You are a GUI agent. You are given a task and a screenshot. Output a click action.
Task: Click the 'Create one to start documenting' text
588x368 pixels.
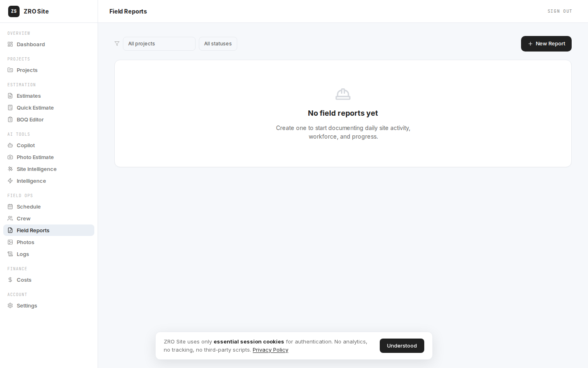343,132
